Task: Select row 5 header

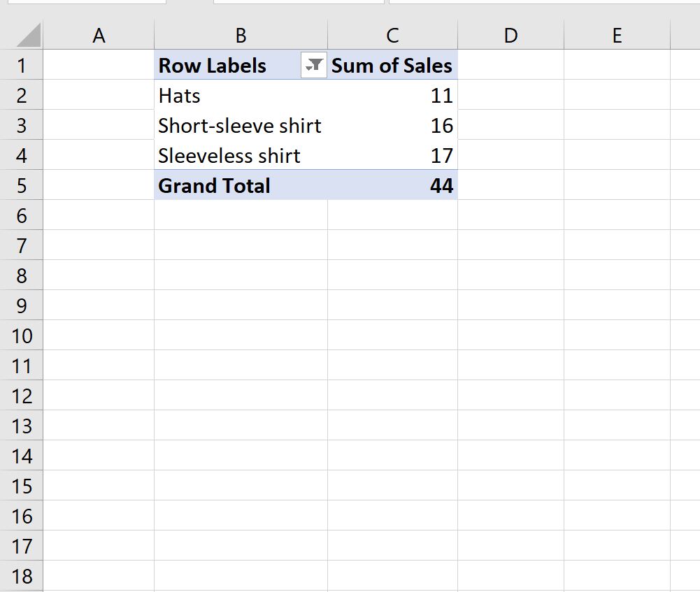Action: 21,186
